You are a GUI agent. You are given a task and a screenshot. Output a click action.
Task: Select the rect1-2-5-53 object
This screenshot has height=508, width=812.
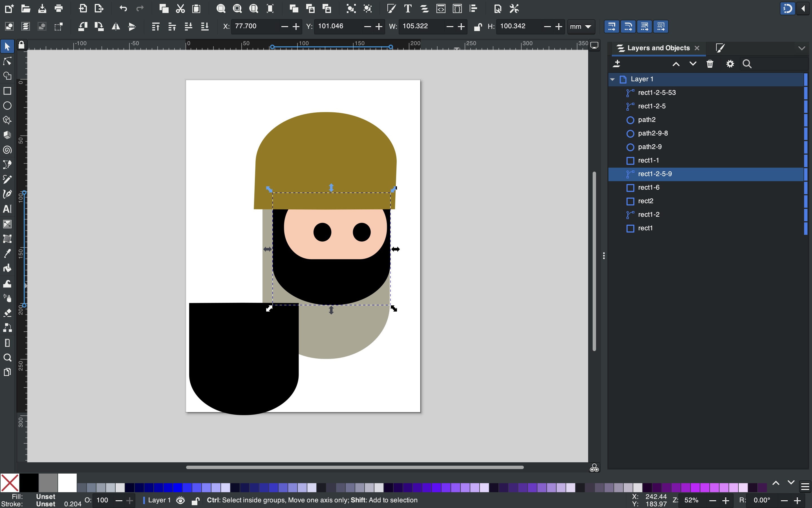tap(706, 93)
